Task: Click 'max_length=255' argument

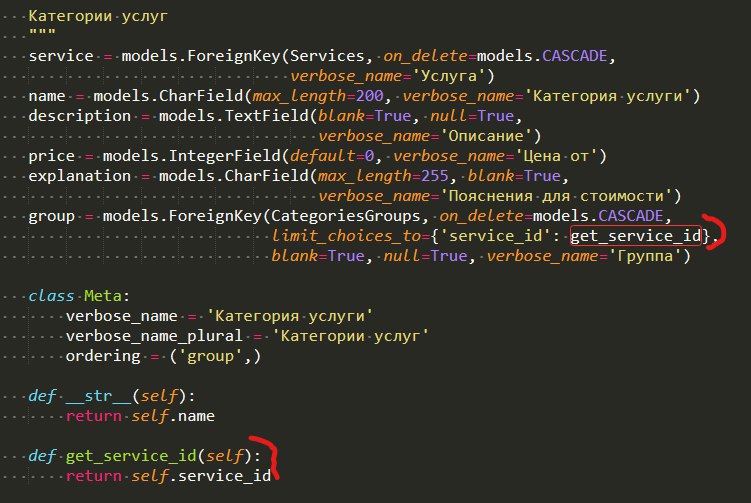Action: (x=383, y=176)
